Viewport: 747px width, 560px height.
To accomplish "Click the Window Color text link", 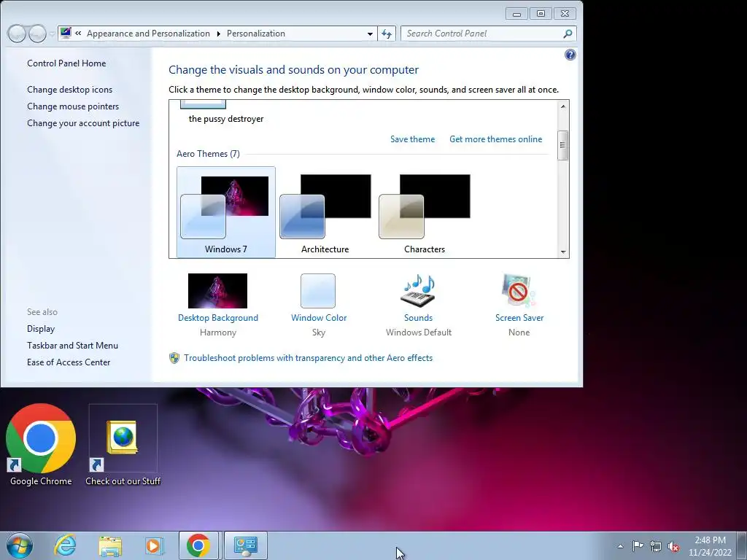I will click(x=319, y=318).
